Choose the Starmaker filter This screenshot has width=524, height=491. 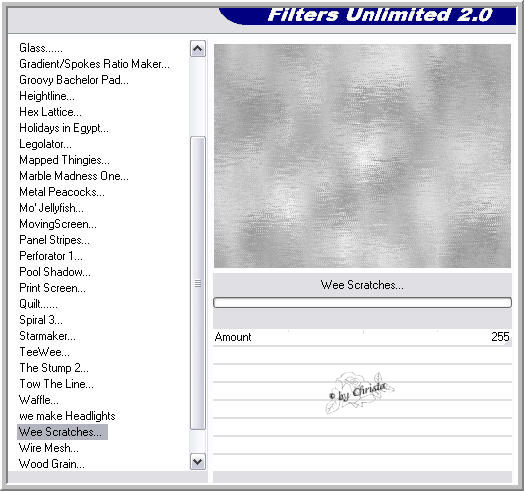47,336
